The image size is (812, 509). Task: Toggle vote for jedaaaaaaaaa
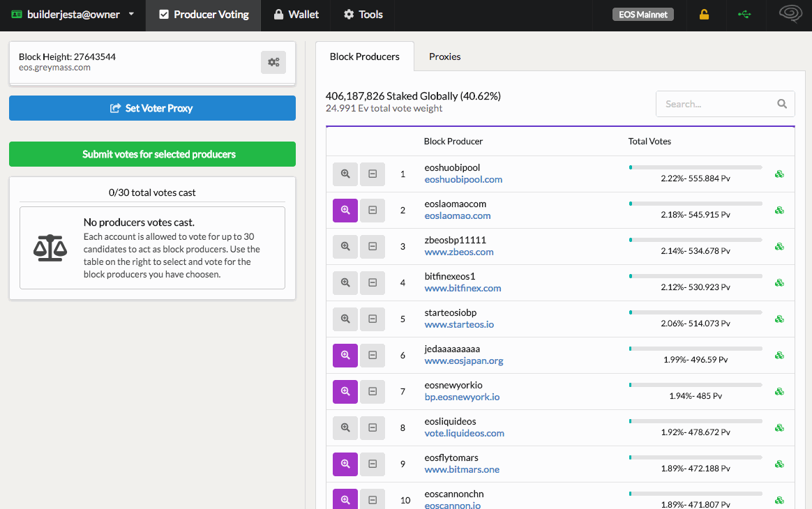(373, 355)
